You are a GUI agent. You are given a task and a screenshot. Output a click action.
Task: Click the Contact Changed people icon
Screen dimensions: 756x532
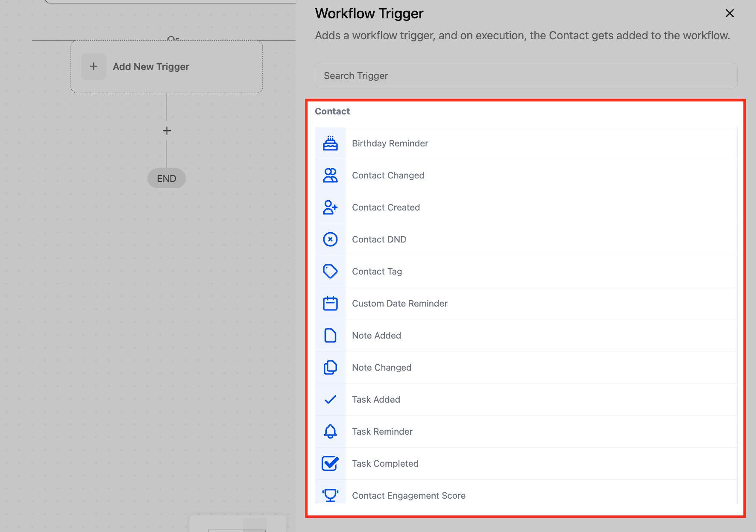pos(330,175)
